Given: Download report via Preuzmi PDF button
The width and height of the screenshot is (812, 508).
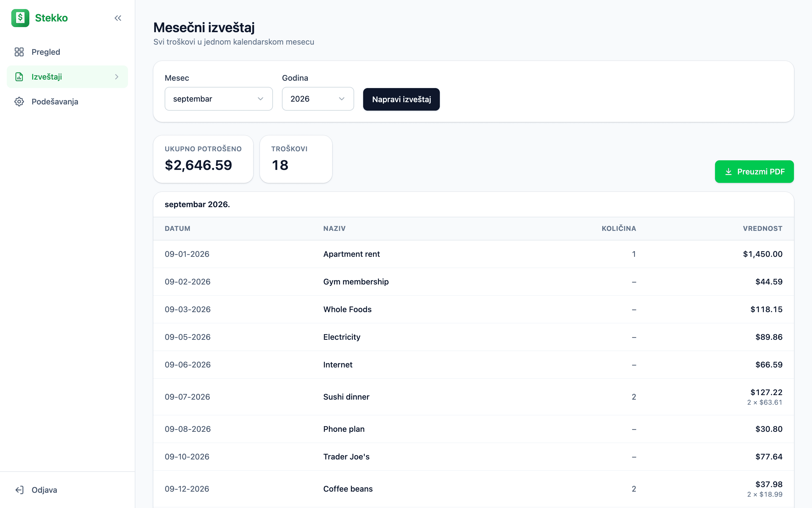Looking at the screenshot, I should coord(754,172).
